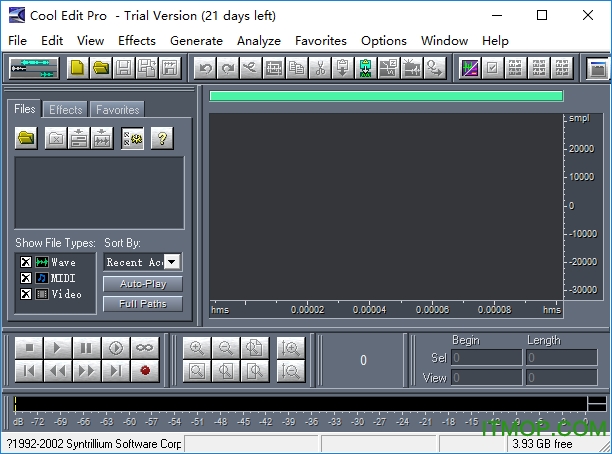Click the Paste toolbar icon

point(343,68)
